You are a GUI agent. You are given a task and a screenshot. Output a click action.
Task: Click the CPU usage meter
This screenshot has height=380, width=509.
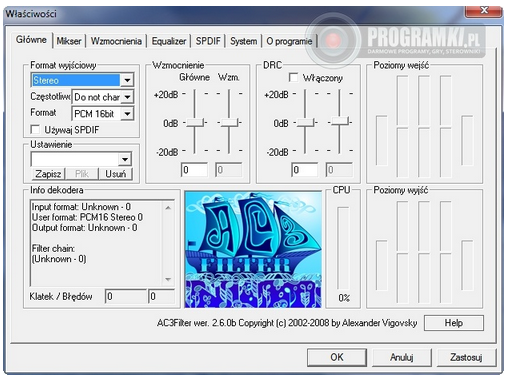(x=343, y=249)
